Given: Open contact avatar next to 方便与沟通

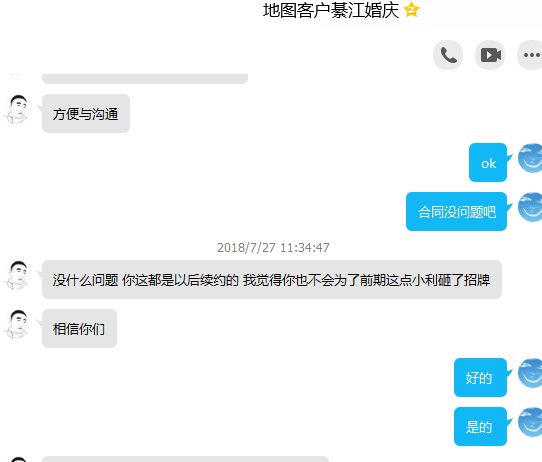Looking at the screenshot, I should coord(17,109).
